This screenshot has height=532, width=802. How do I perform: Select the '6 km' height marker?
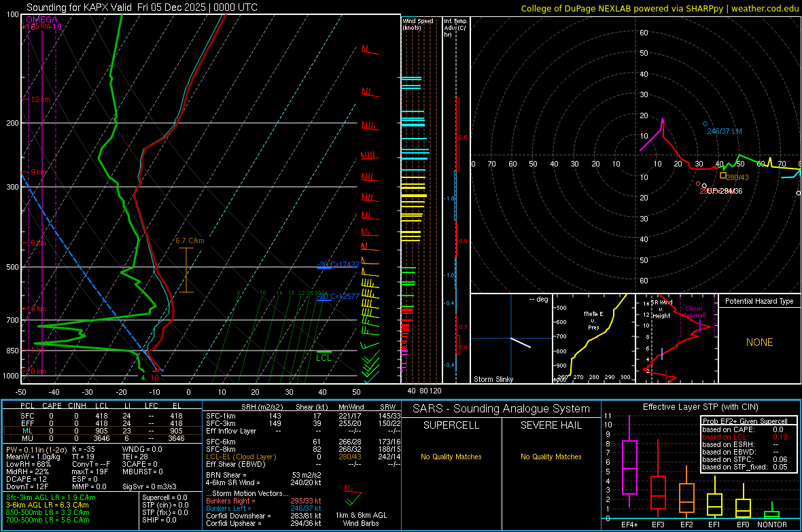pos(38,243)
